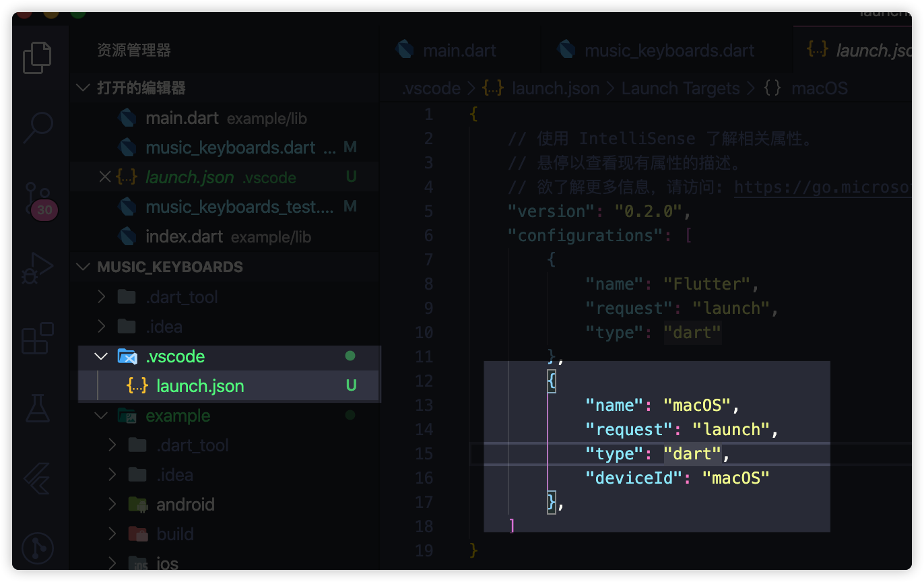This screenshot has height=582, width=924.
Task: Open Source Control with 30 changes badge
Action: tap(40, 200)
